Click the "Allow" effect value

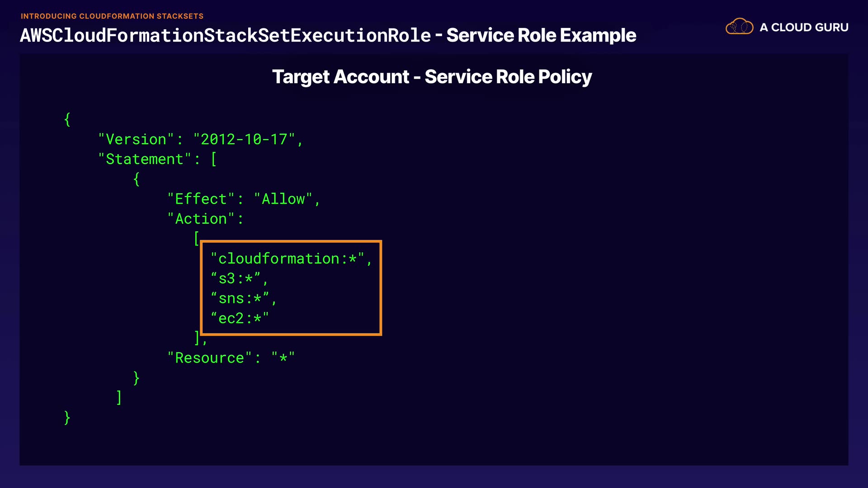click(283, 199)
